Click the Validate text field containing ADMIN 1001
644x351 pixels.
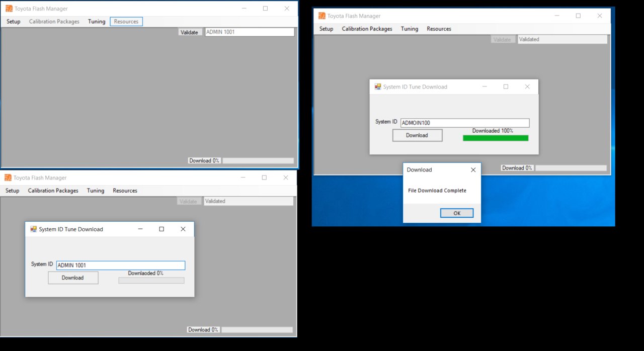(x=250, y=32)
